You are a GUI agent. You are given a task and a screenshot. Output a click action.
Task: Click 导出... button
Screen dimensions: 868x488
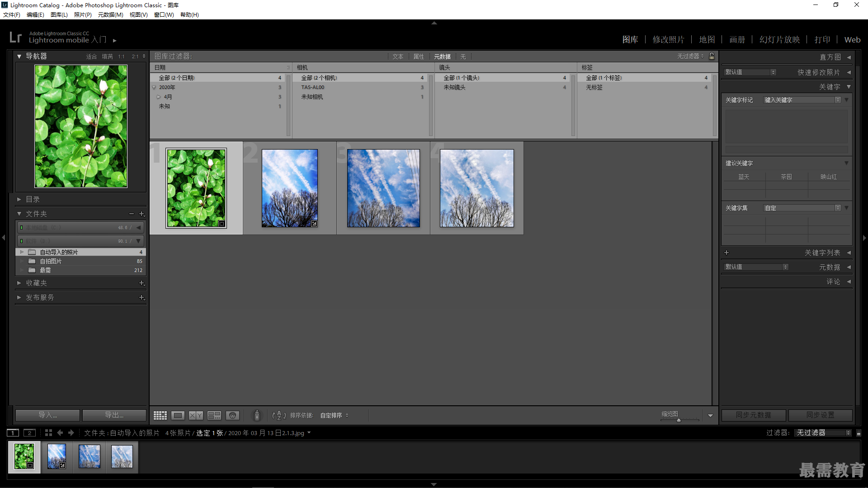[114, 415]
